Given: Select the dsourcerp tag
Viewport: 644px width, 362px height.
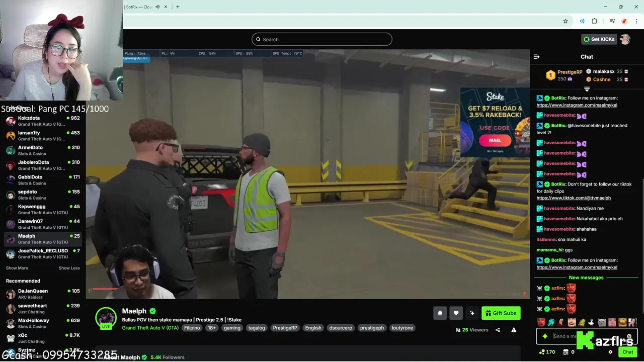Looking at the screenshot, I should (x=341, y=328).
